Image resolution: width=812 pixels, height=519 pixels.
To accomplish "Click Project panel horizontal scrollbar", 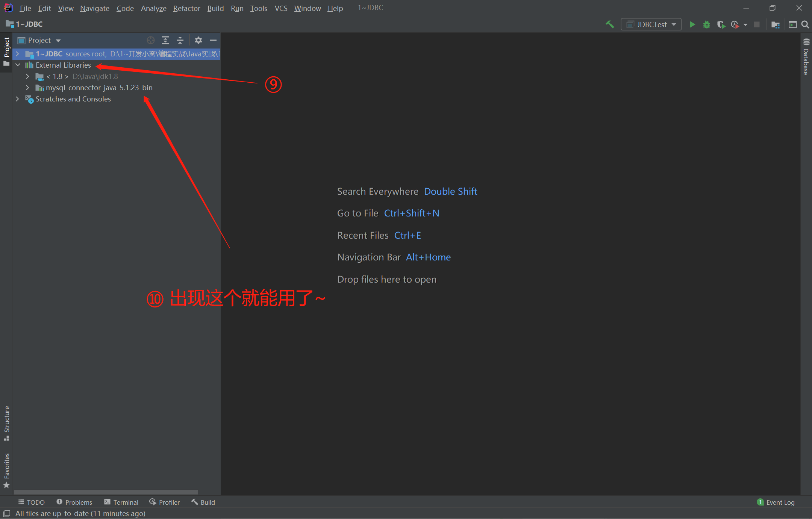I will pyautogui.click(x=106, y=492).
